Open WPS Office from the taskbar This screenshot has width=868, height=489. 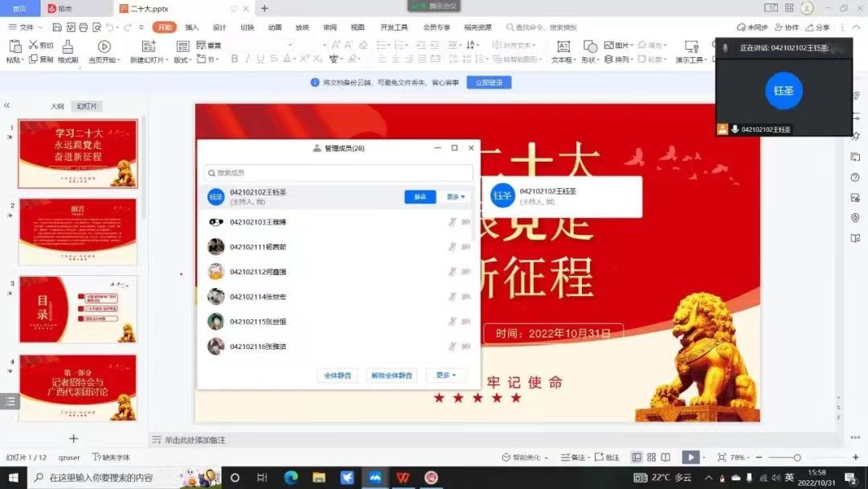[x=401, y=477]
